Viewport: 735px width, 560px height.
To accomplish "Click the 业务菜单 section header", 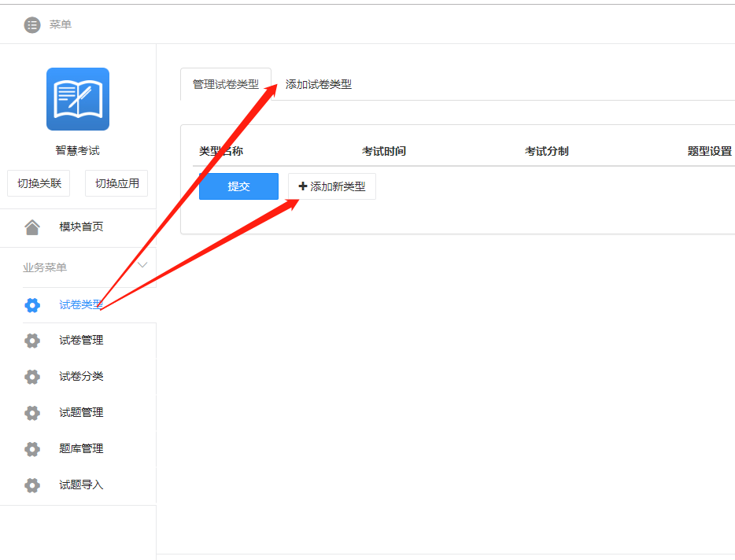I will tap(45, 267).
